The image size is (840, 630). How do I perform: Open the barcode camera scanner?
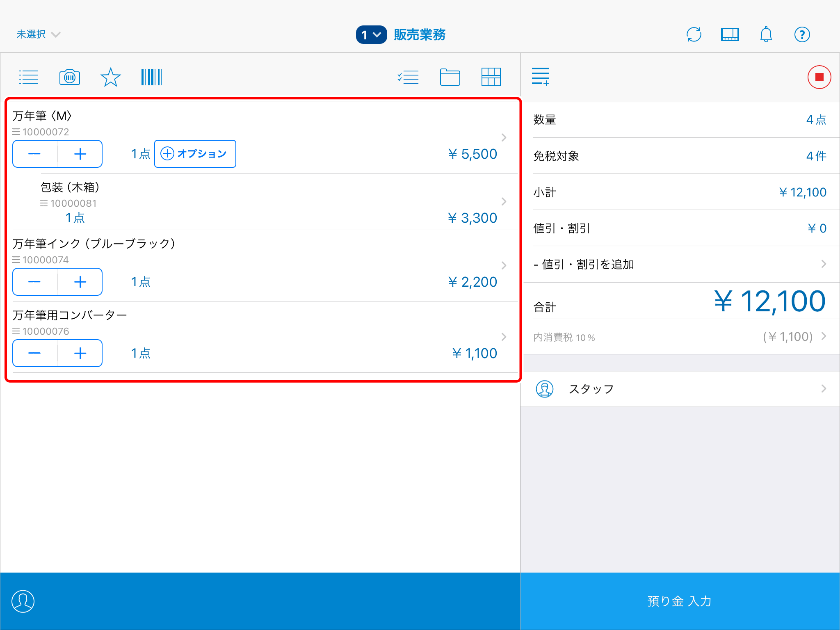point(70,77)
